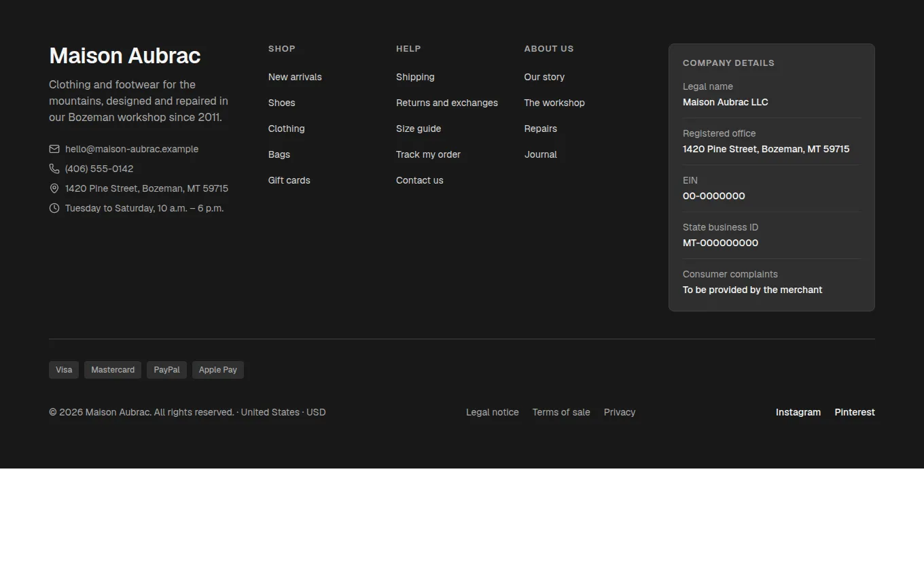Click the HELP column heading
Screen dimensions: 924x578
pos(408,49)
